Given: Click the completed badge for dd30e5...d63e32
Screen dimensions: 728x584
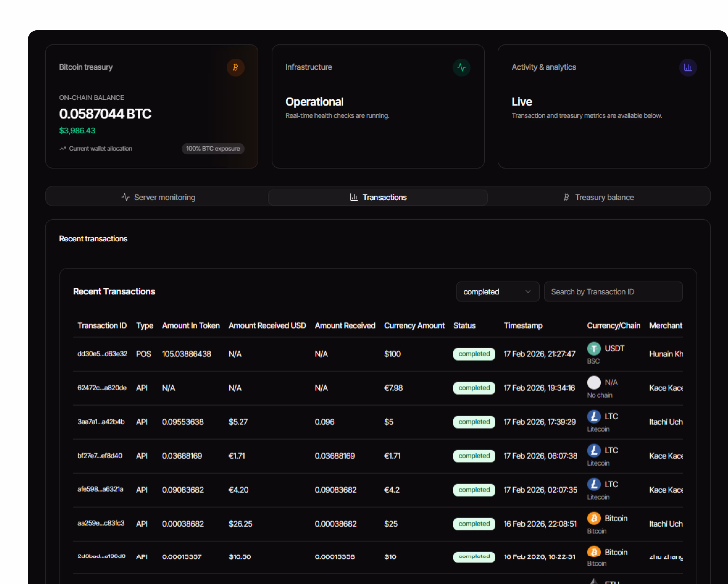Looking at the screenshot, I should coord(474,354).
